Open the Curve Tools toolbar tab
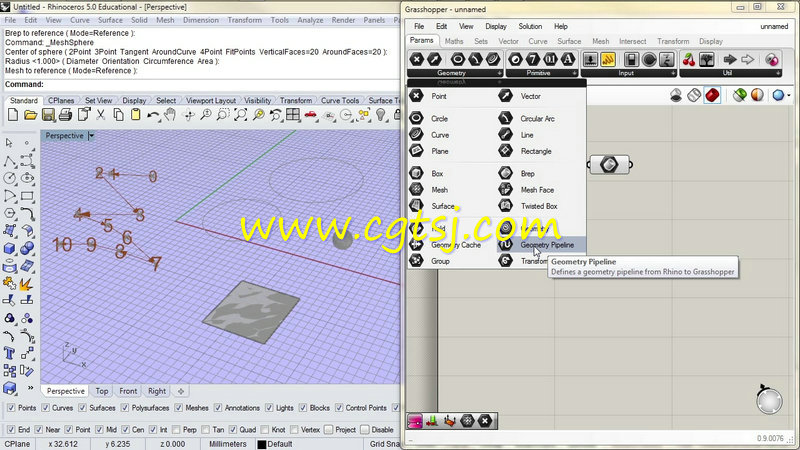The width and height of the screenshot is (800, 450). [x=340, y=101]
